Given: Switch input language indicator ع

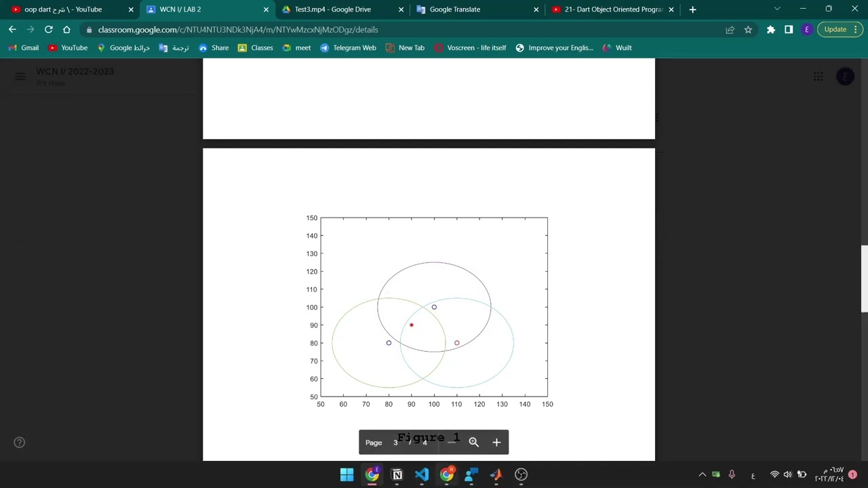Looking at the screenshot, I should [x=753, y=475].
